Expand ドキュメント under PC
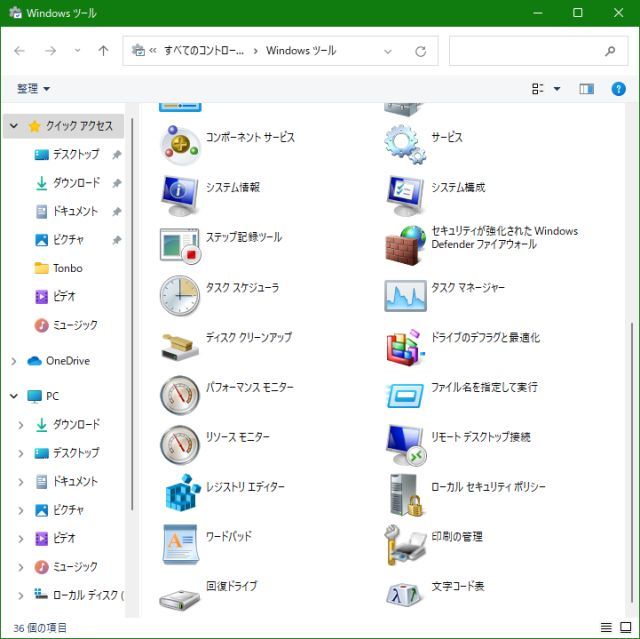 20,482
